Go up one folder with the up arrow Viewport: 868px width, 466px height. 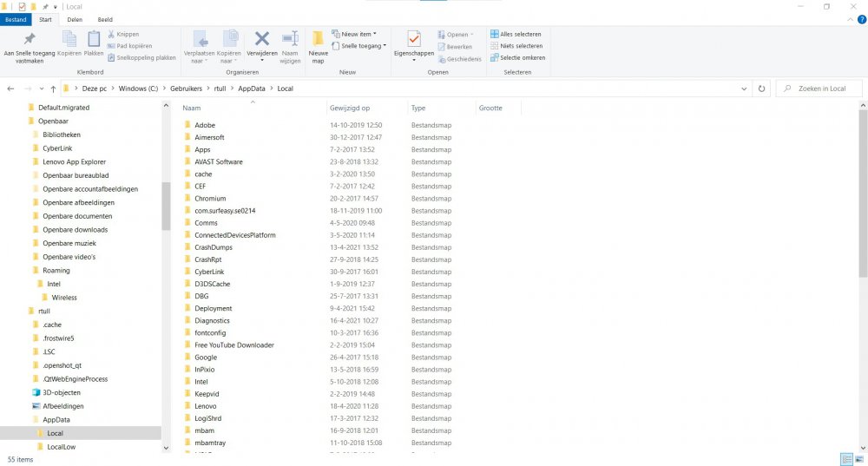53,89
